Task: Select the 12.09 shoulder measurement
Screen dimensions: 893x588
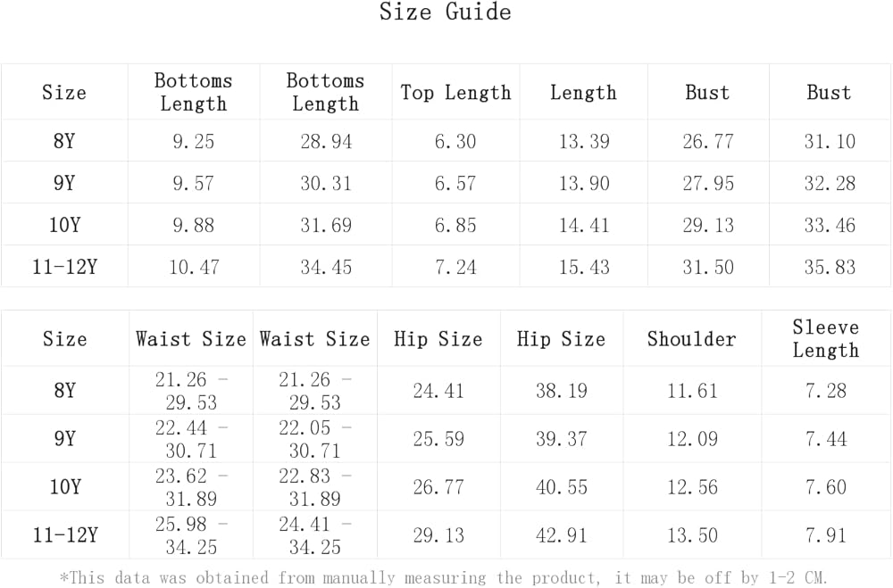Action: click(x=691, y=439)
